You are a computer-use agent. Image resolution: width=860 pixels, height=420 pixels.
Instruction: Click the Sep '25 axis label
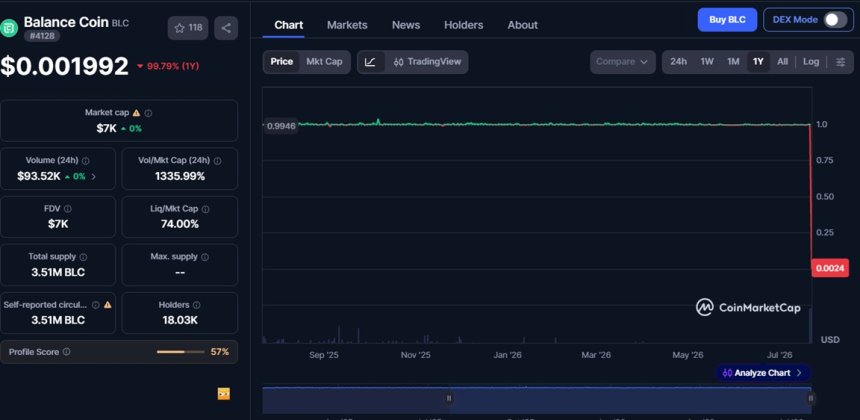tap(324, 355)
